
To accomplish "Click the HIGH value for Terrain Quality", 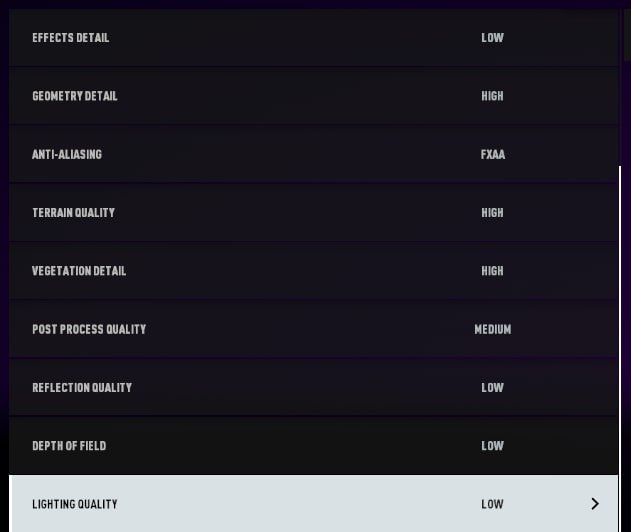I will [x=492, y=213].
